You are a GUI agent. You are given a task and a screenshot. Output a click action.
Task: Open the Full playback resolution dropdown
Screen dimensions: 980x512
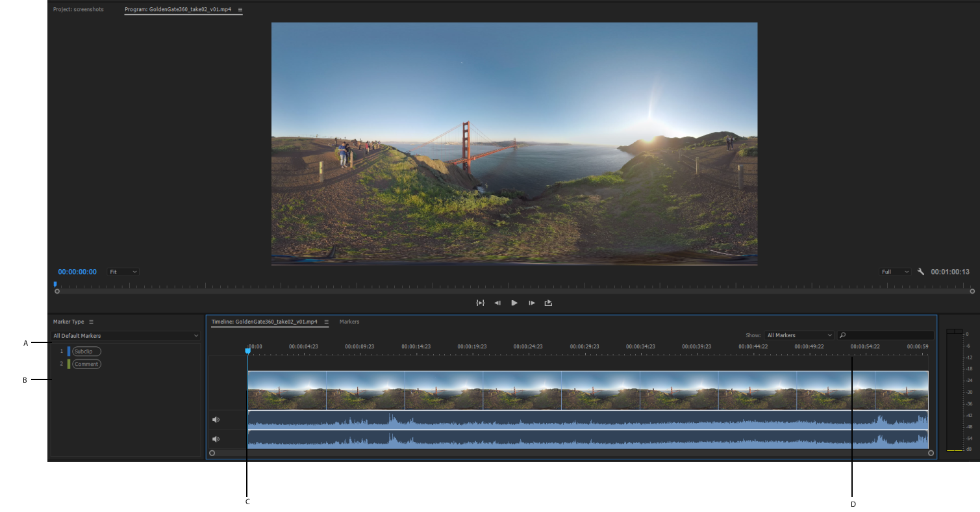895,272
